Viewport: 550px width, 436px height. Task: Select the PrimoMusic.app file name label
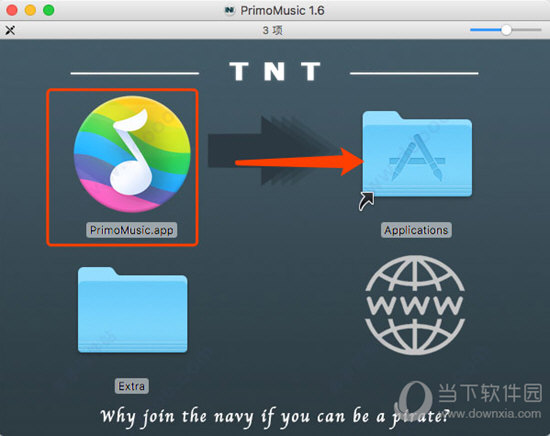pos(132,230)
